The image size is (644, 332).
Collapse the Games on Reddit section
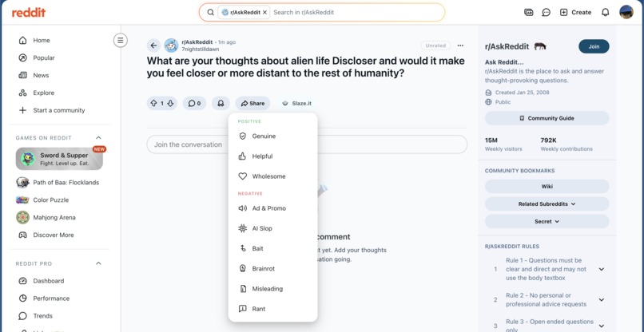pos(98,137)
